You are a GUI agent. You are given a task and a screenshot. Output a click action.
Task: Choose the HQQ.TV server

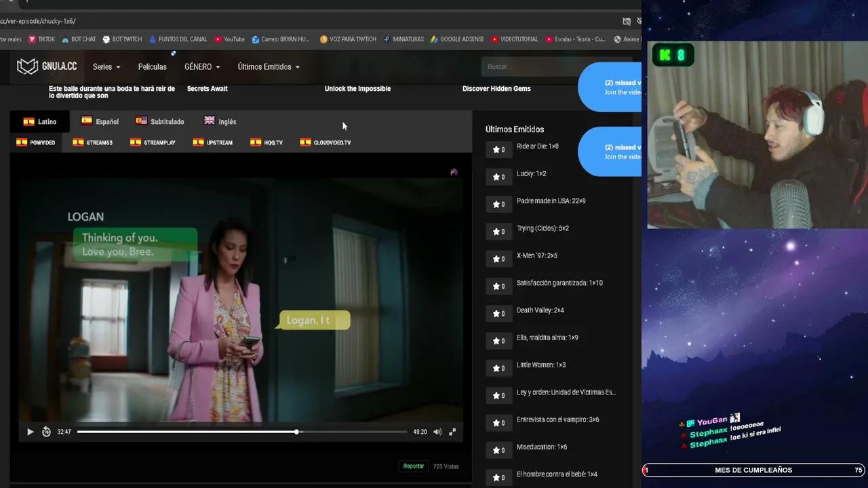click(267, 143)
